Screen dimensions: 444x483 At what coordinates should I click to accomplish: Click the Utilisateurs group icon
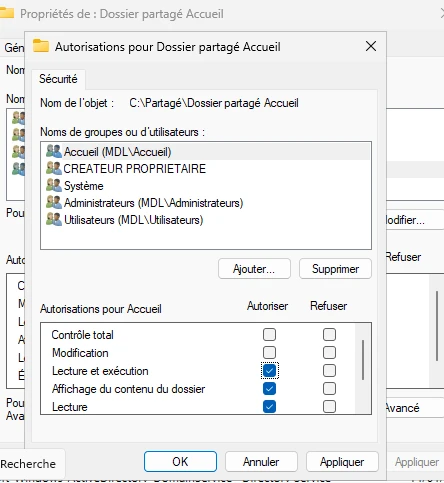click(54, 219)
